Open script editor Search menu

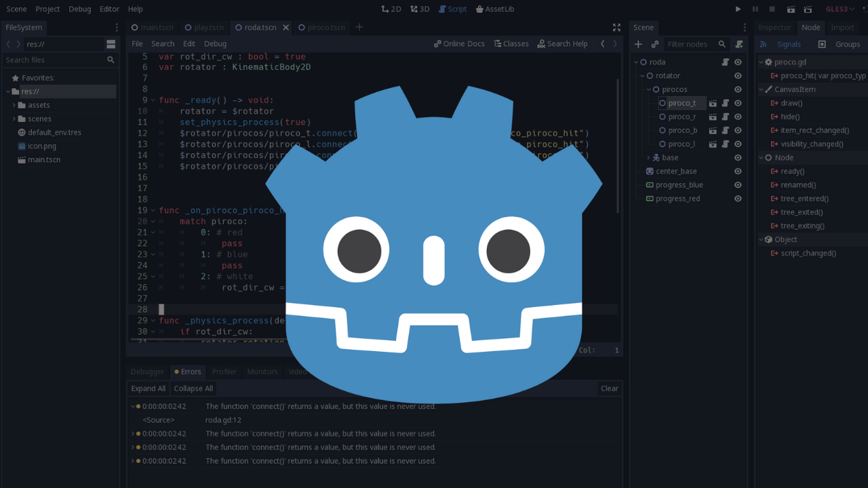click(x=163, y=43)
